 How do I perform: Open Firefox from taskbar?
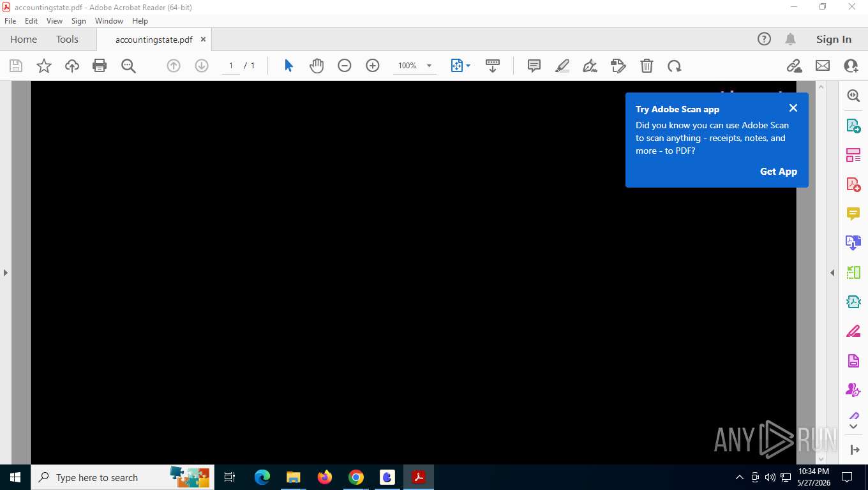coord(325,477)
